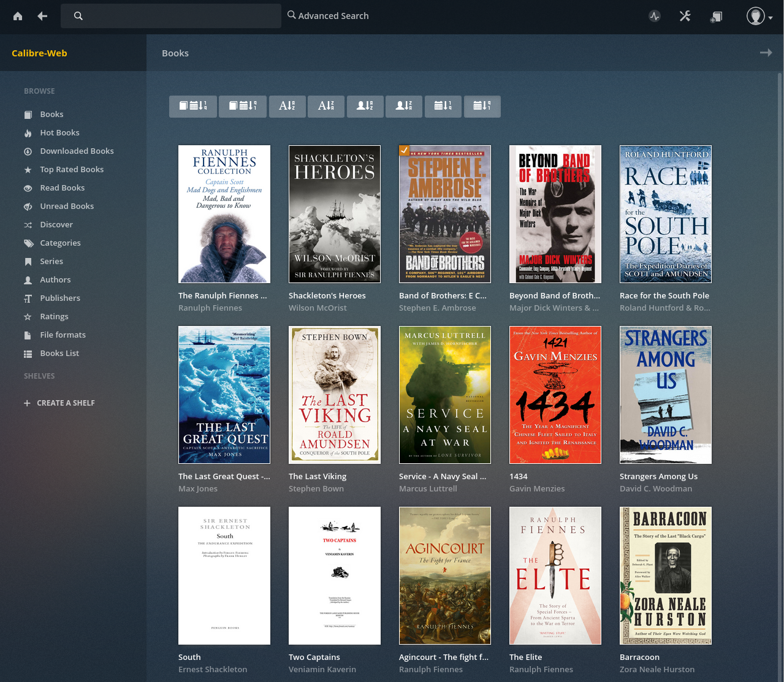View author Stephen Bown
Screen dimensions: 784x682
[316, 489]
